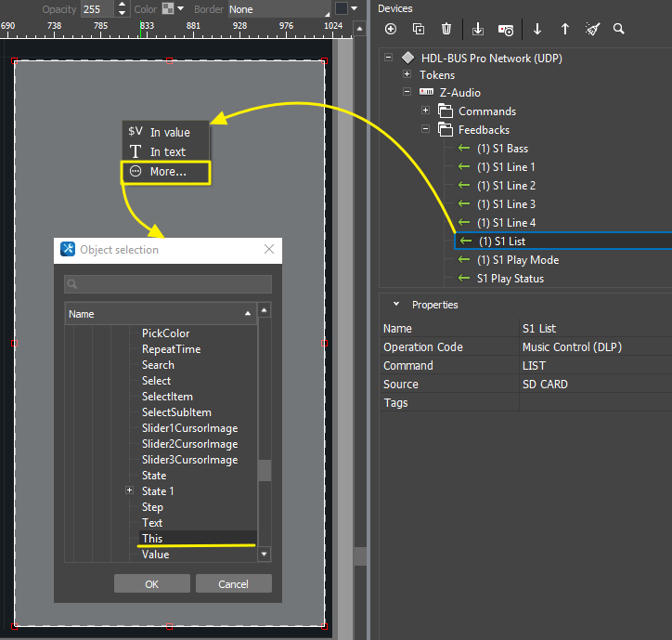Choose 'In value' from the popup menu

pos(169,132)
